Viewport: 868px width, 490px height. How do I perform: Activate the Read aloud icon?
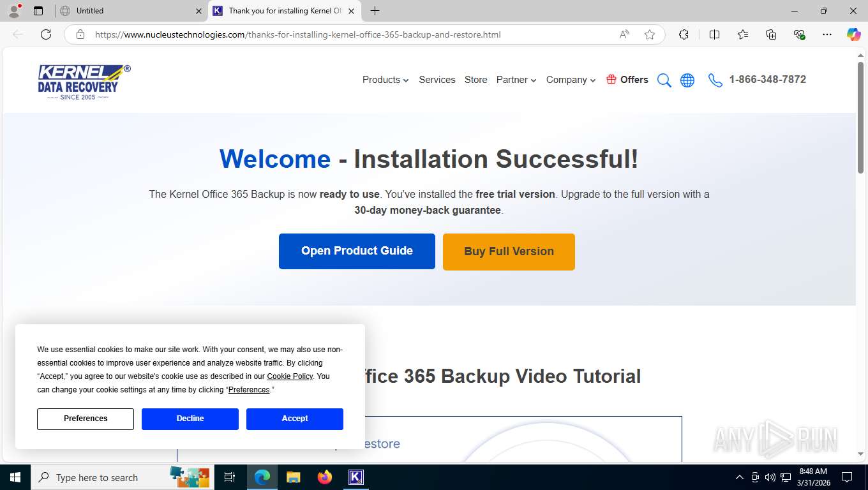(x=624, y=34)
